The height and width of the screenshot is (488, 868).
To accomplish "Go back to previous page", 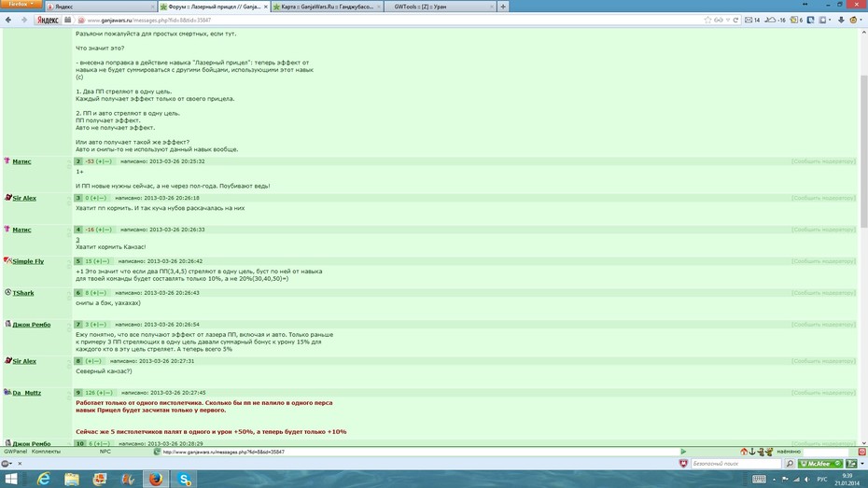I will tap(8, 20).
